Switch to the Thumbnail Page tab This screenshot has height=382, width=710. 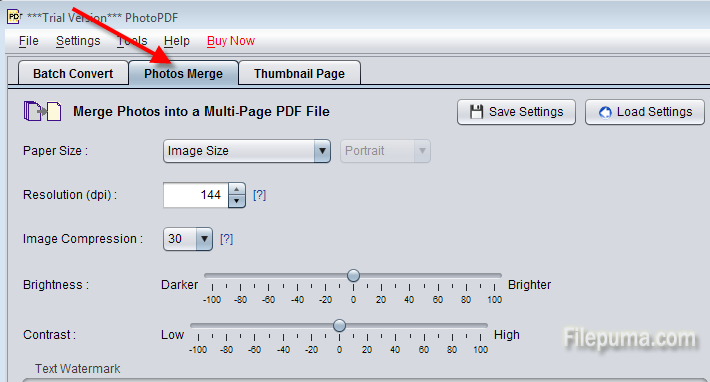coord(299,73)
